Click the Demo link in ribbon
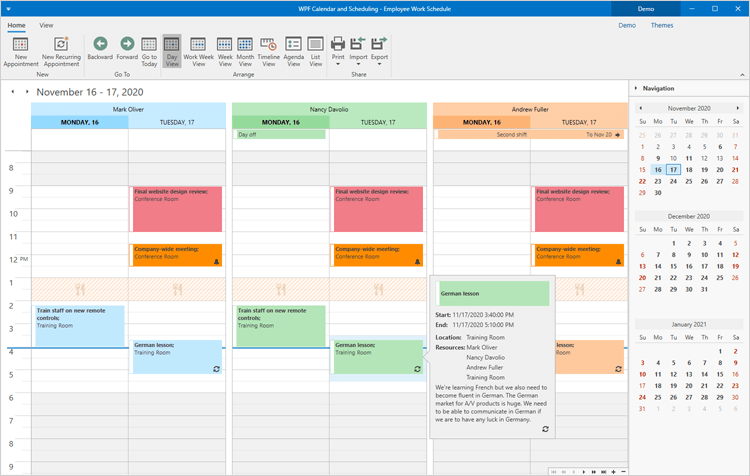This screenshot has width=750, height=476. (x=627, y=25)
